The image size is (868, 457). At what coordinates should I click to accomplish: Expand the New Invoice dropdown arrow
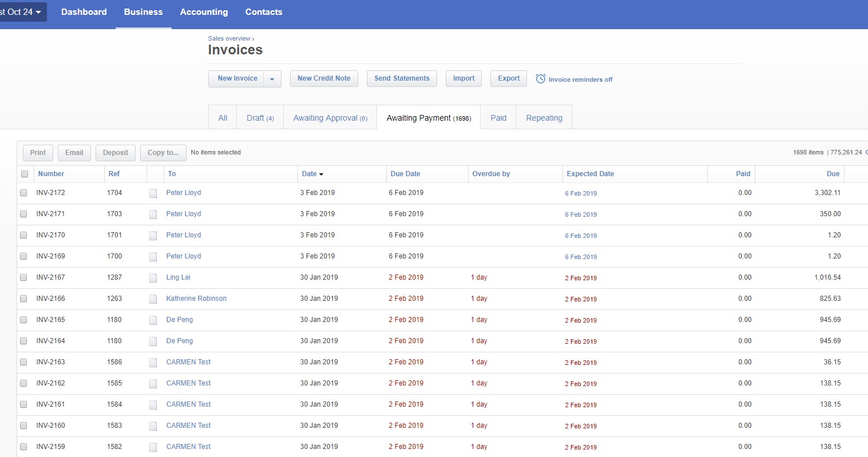[x=272, y=79]
